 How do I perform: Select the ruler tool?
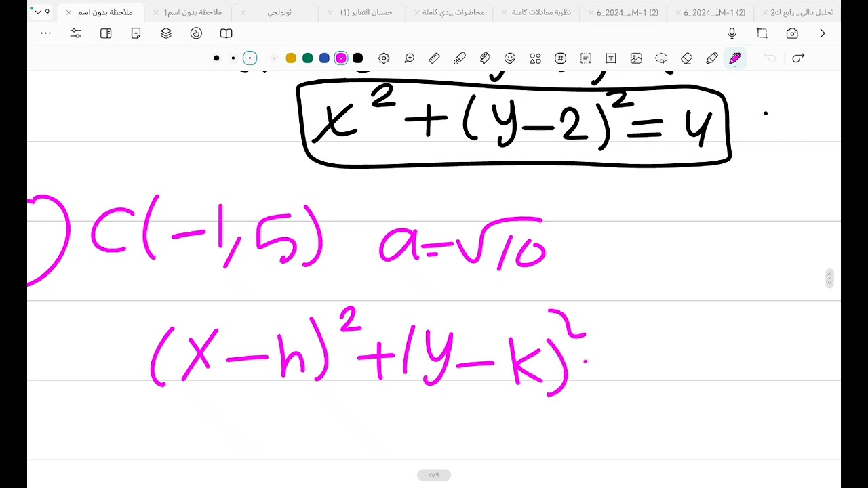coord(435,58)
